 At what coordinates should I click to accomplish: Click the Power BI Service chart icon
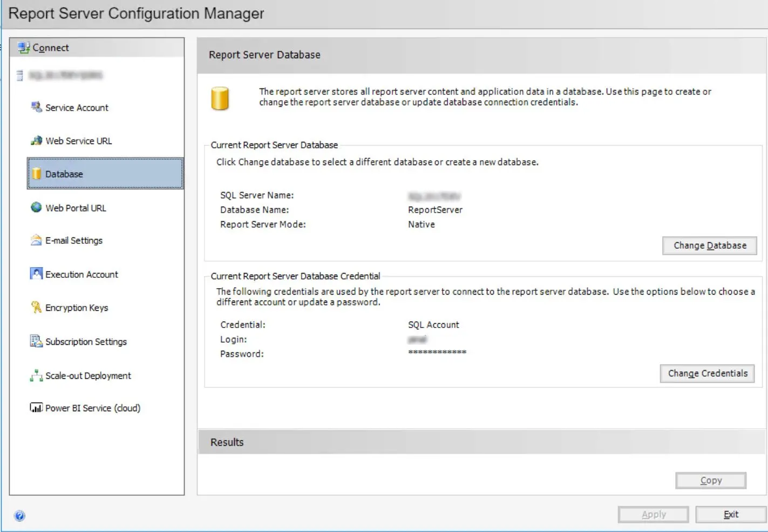[x=36, y=407]
